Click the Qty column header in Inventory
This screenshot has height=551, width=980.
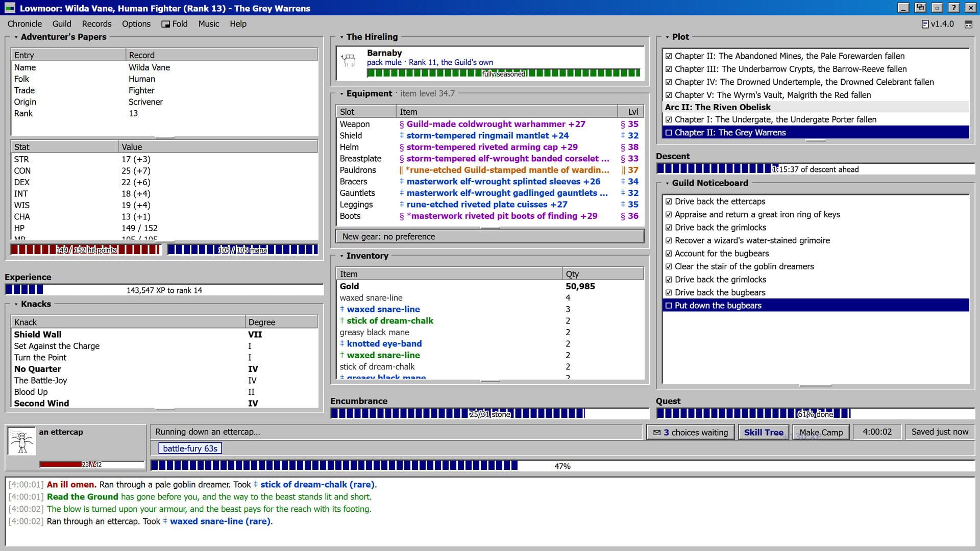tap(603, 274)
